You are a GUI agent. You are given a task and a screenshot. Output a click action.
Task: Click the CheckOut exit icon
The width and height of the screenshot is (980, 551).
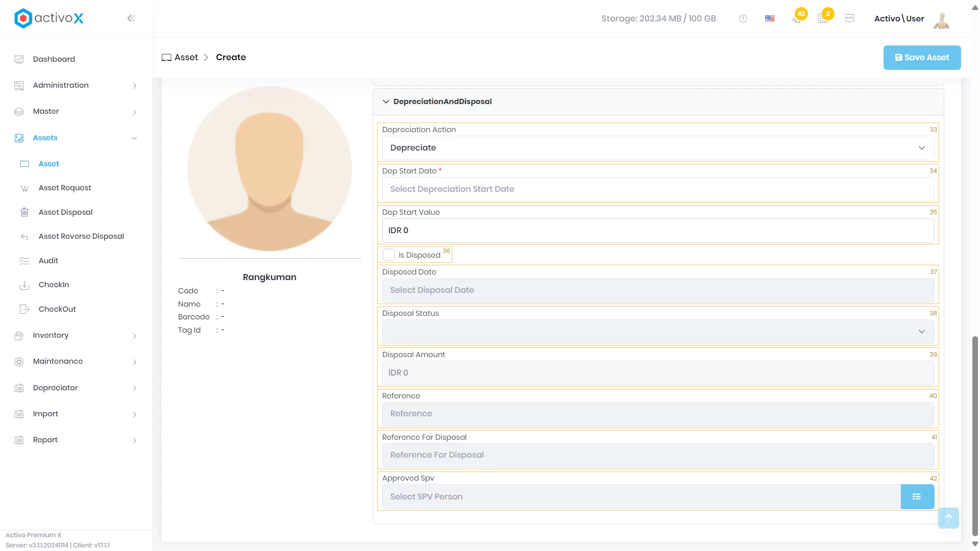coord(24,309)
